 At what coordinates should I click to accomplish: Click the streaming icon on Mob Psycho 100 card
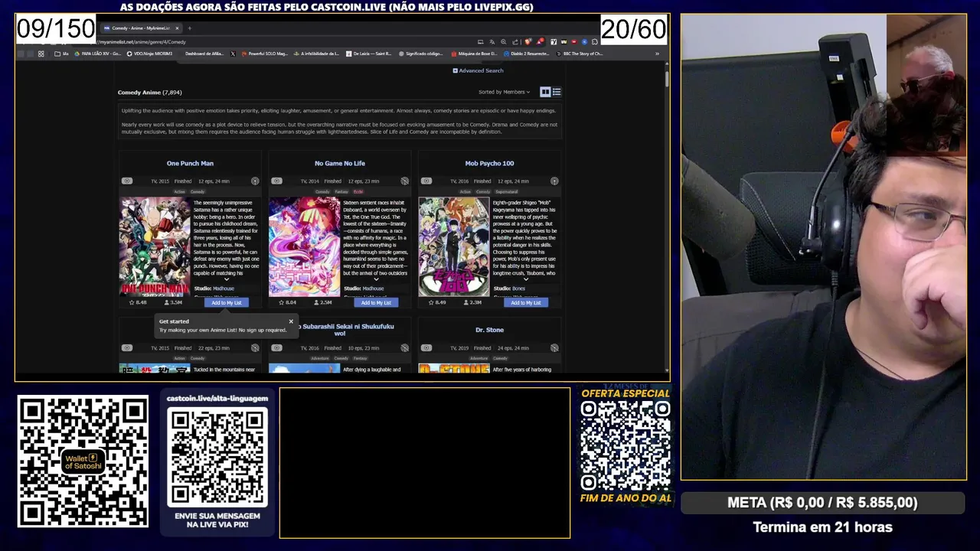click(x=554, y=181)
